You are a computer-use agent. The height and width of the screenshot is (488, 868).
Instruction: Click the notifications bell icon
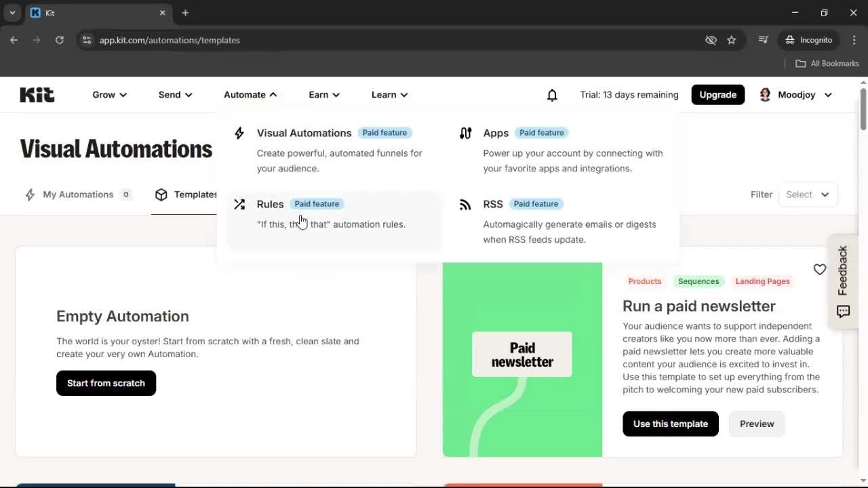click(x=552, y=95)
